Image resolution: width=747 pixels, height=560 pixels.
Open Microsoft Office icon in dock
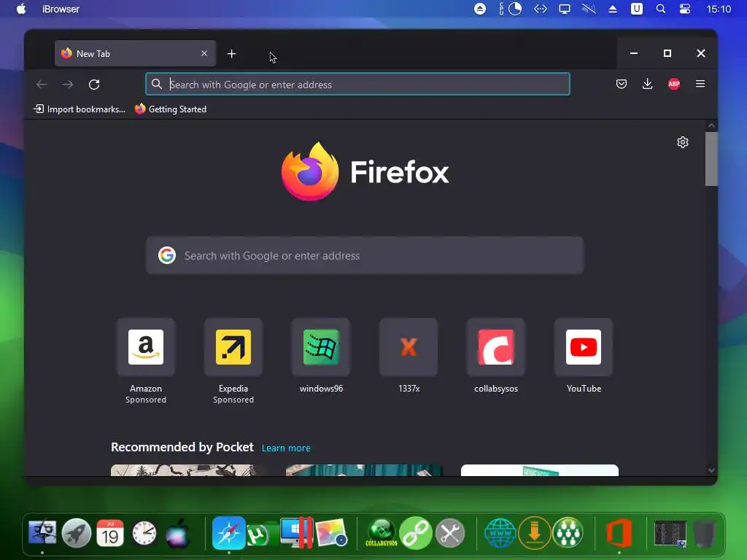tap(619, 533)
